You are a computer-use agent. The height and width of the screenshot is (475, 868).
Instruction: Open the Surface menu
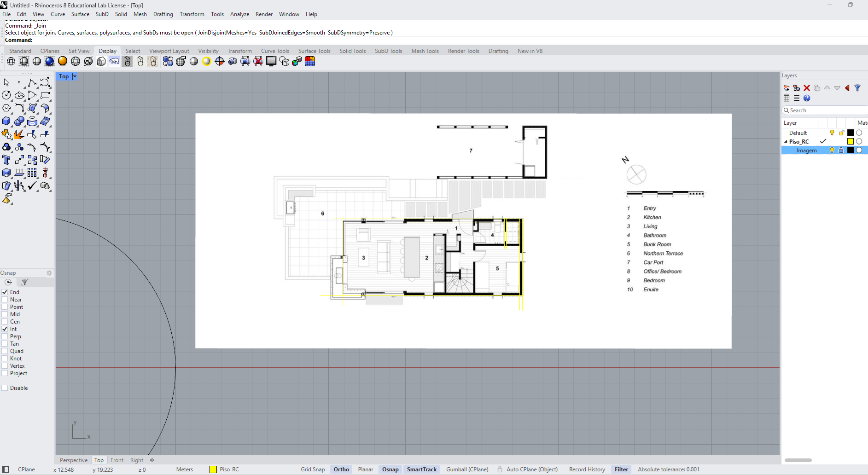[x=80, y=14]
